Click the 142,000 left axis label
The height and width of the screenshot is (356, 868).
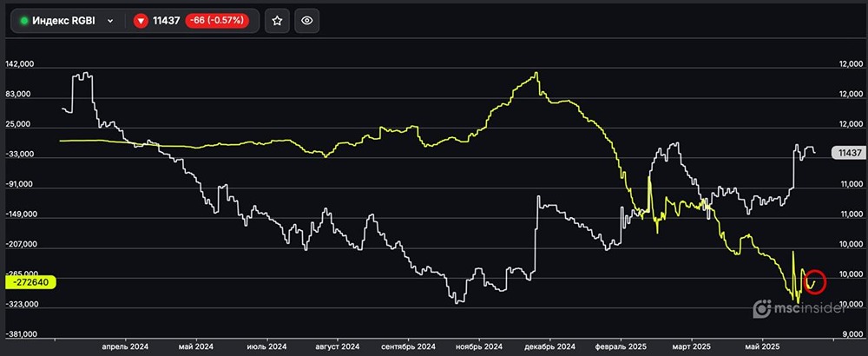click(x=19, y=64)
